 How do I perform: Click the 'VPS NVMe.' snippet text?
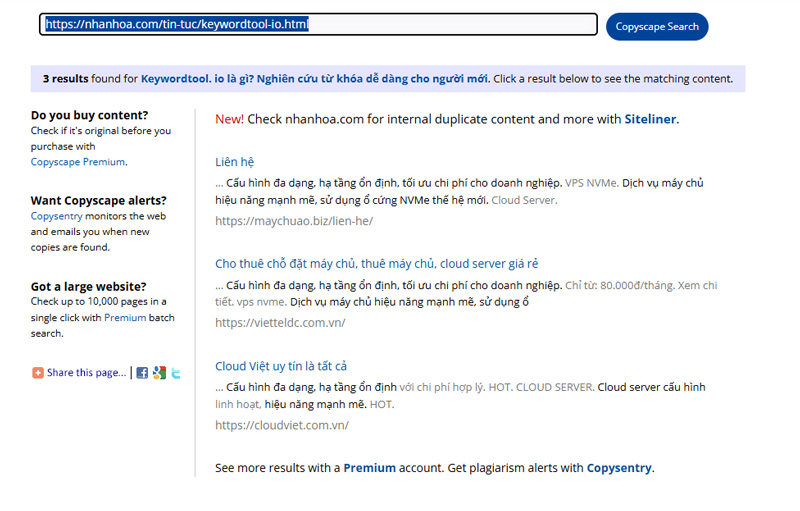click(x=592, y=183)
